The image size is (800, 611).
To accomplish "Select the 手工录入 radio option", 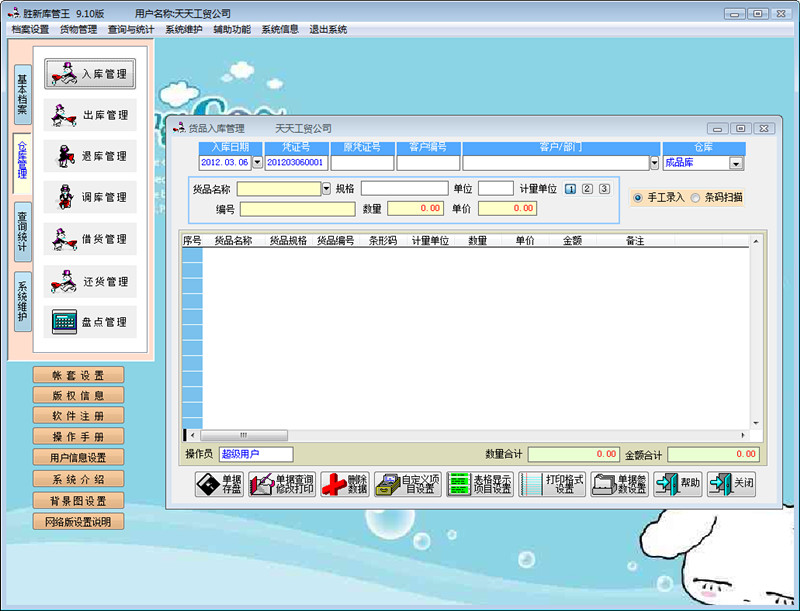I will pyautogui.click(x=637, y=197).
